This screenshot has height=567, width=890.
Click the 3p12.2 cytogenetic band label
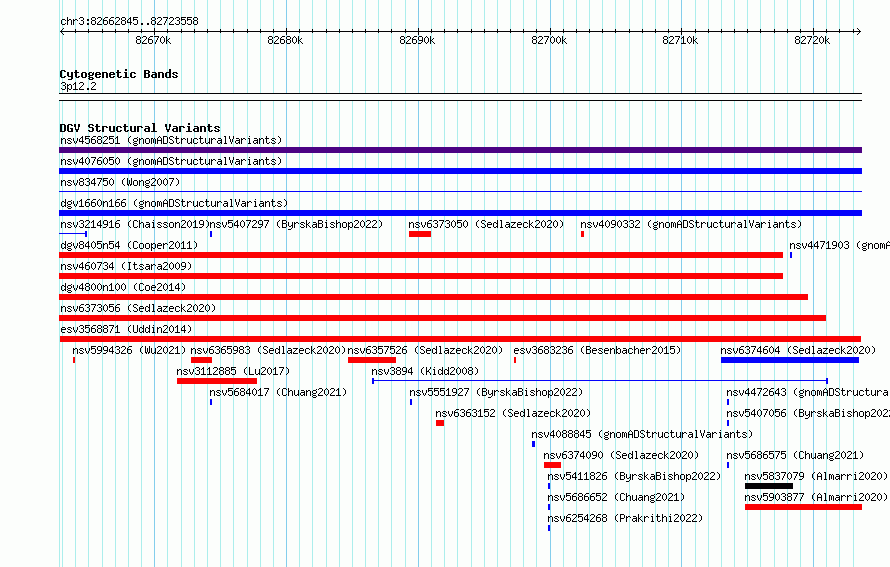[x=78, y=86]
